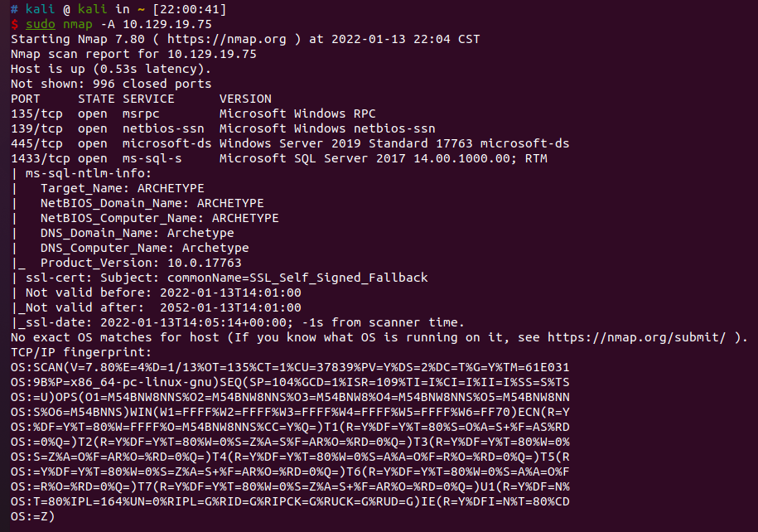Click the ms-sql-s service name
The image size is (758, 532).
click(x=152, y=158)
